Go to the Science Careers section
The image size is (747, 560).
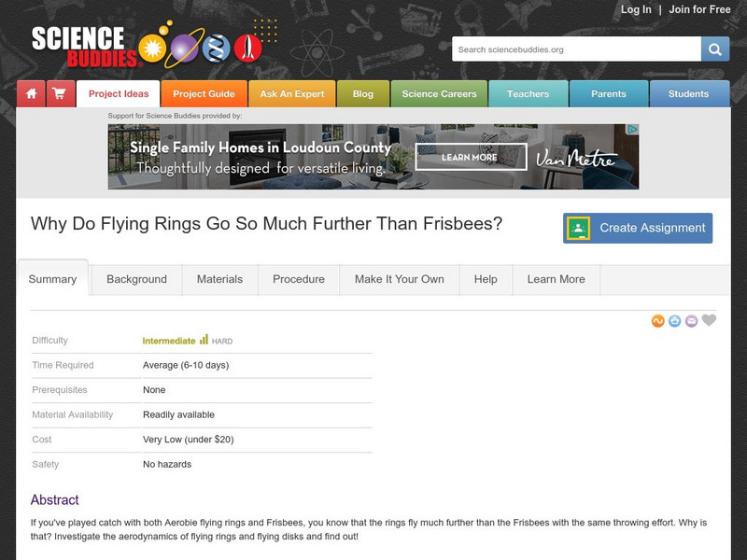pyautogui.click(x=439, y=94)
